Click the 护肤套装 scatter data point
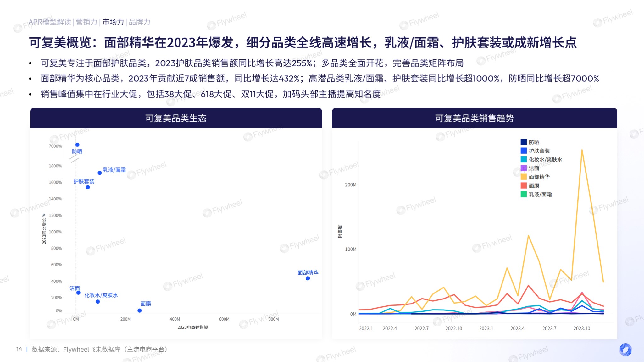The width and height of the screenshot is (644, 362). coord(88,187)
